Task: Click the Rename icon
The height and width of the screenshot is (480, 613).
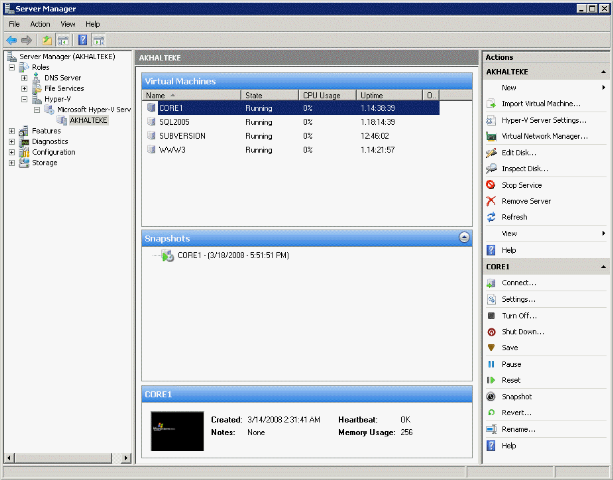Action: [x=491, y=429]
